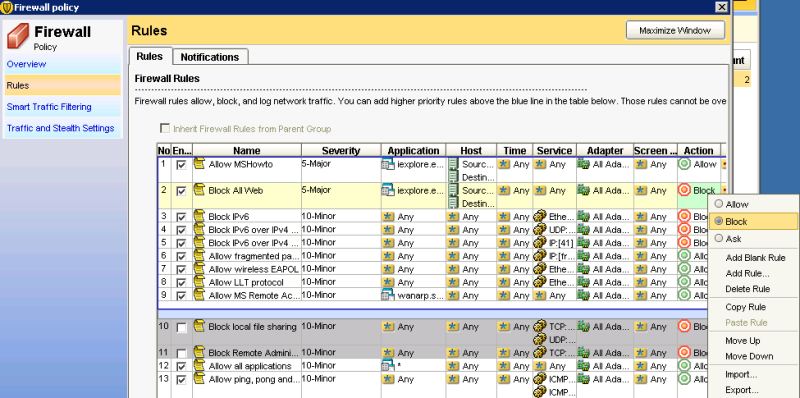The width and height of the screenshot is (800, 398).
Task: Click ICMP service icon in rule 13
Action: point(540,379)
